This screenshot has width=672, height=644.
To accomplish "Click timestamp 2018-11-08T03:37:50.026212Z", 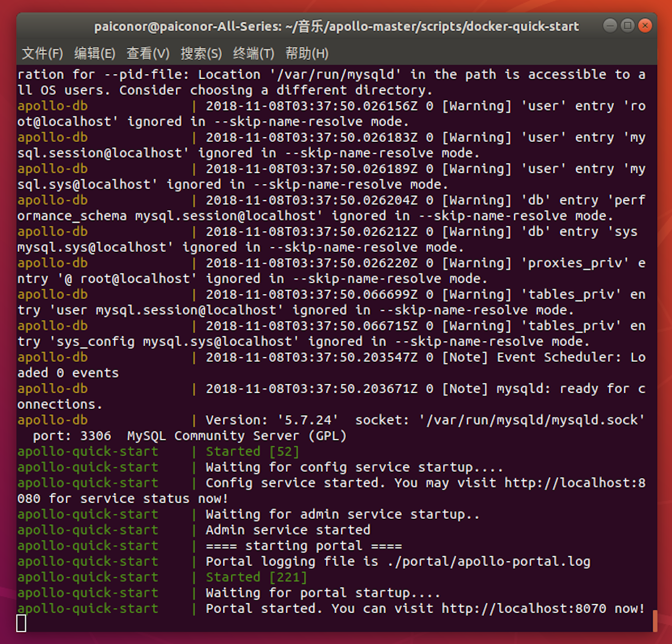I will coord(312,232).
